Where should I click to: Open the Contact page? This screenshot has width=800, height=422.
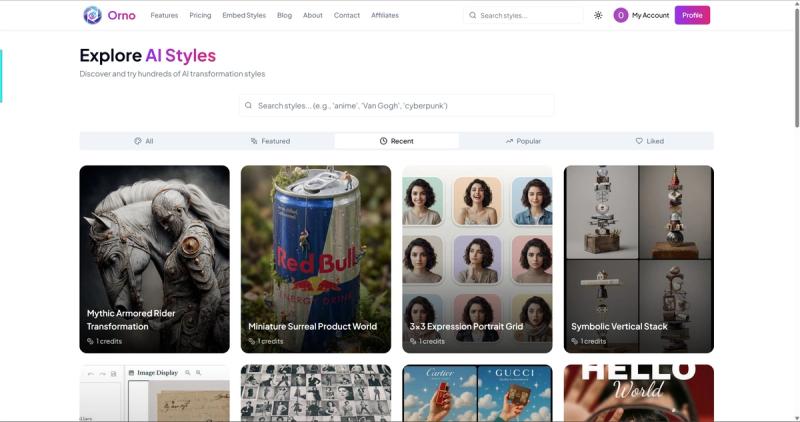(x=347, y=15)
